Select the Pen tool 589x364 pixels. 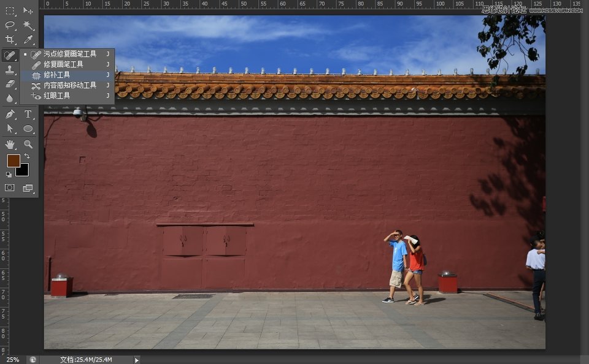point(10,114)
